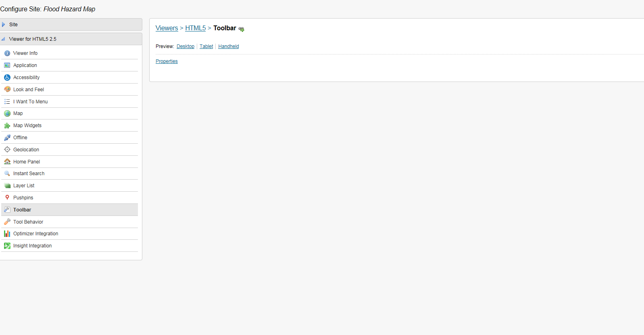This screenshot has height=335, width=644.
Task: Open I Want To Menu settings
Action: (x=70, y=101)
